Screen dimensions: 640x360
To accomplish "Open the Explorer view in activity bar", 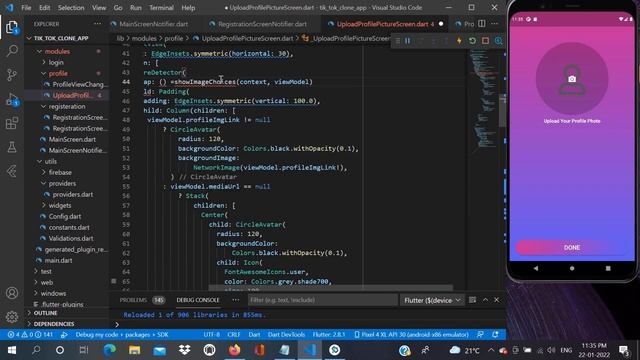I will click(11, 28).
